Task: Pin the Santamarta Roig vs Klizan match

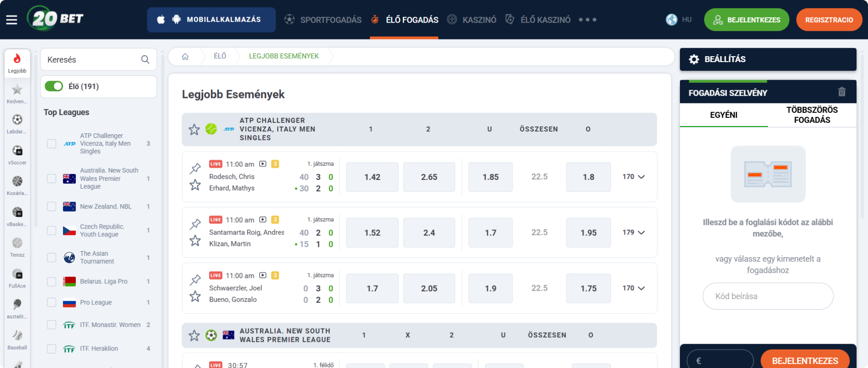Action: click(x=195, y=224)
